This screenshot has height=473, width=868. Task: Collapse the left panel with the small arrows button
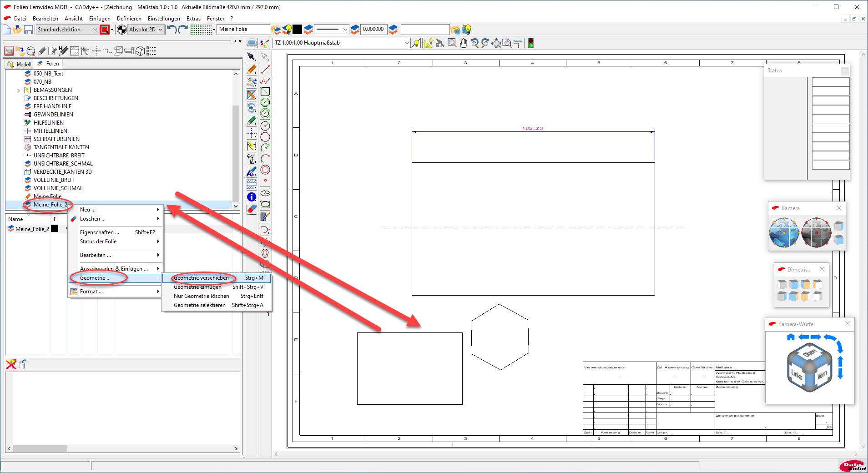coord(235,41)
